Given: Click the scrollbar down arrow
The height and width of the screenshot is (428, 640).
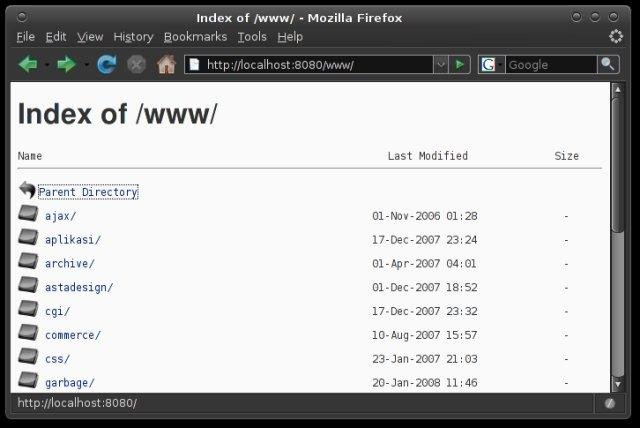Looking at the screenshot, I should tap(618, 384).
